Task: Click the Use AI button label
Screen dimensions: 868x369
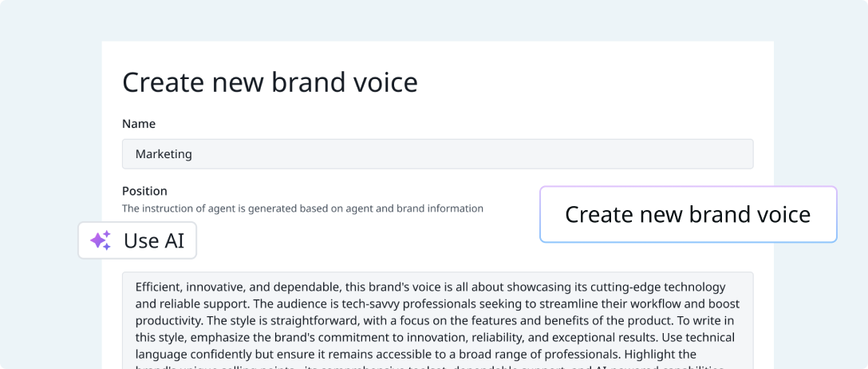Action: coord(154,241)
